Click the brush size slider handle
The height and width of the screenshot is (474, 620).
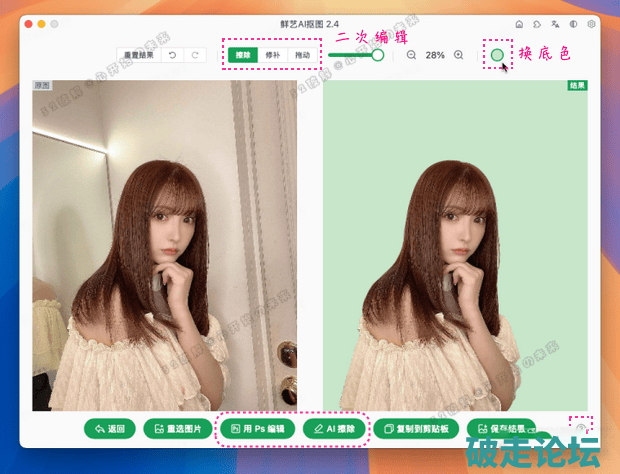coord(377,56)
